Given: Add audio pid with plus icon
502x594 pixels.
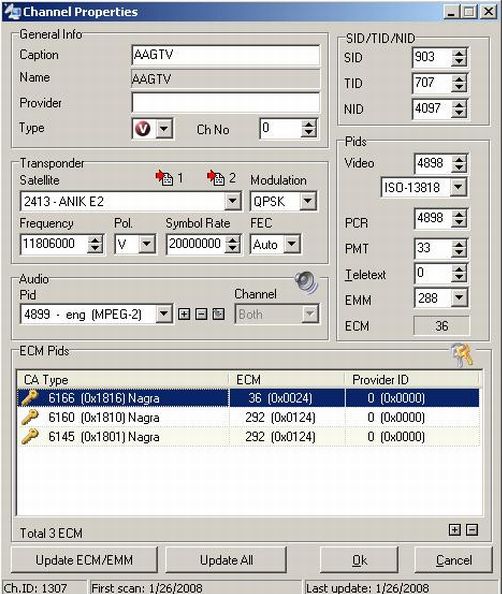Looking at the screenshot, I should pyautogui.click(x=184, y=314).
